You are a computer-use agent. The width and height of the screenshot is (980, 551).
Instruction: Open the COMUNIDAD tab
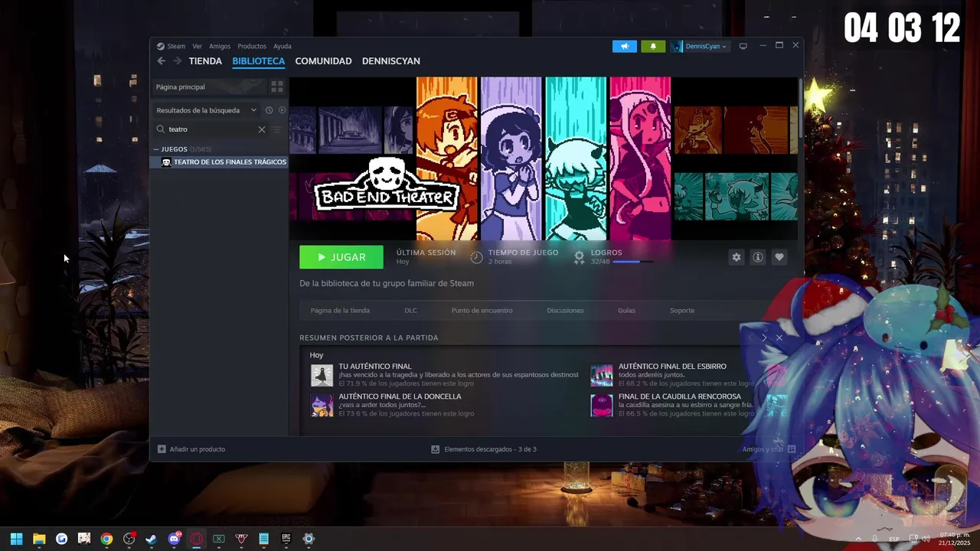tap(323, 61)
